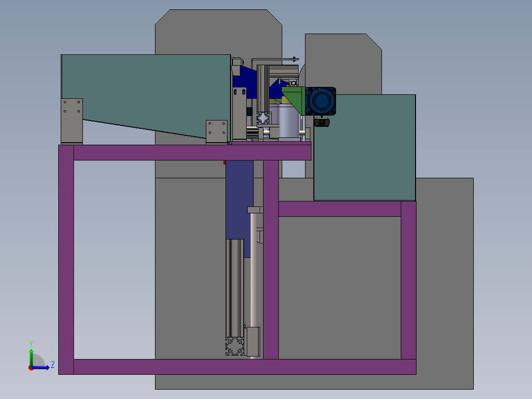Select the tall gray background panel with chamfered top
This screenshot has height=399, width=532.
219,32
